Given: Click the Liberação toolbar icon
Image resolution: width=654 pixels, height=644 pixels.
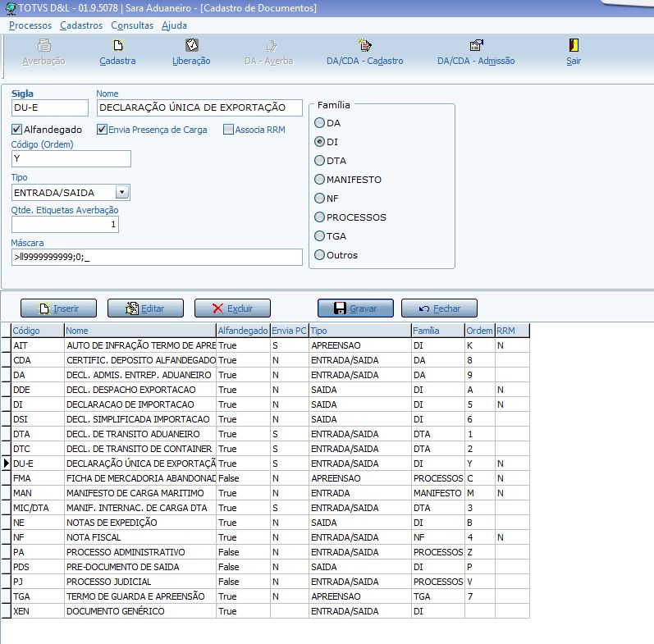Looking at the screenshot, I should coord(191,45).
